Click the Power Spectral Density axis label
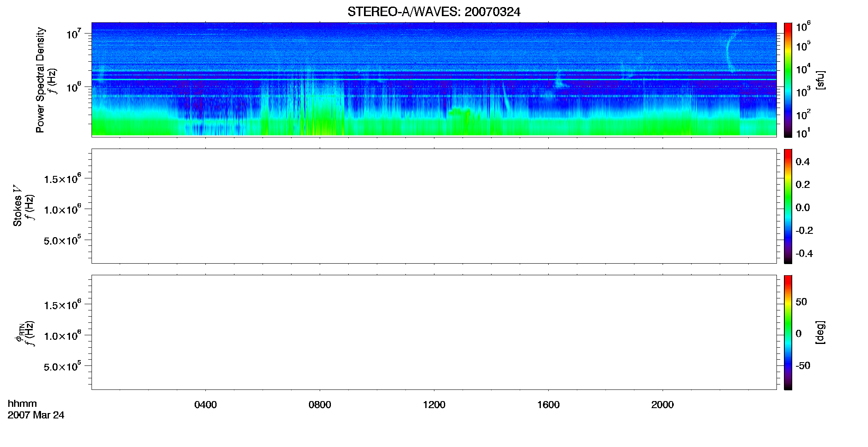Image resolution: width=868 pixels, height=447 pixels. (x=40, y=80)
